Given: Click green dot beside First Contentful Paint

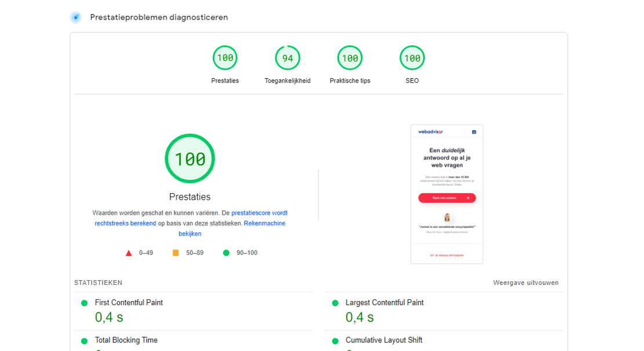Looking at the screenshot, I should coord(86,302).
